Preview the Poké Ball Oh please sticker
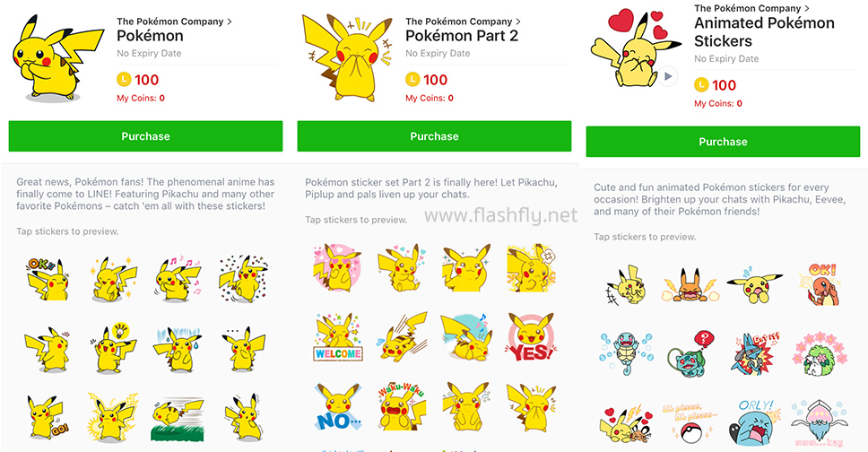 pos(690,423)
